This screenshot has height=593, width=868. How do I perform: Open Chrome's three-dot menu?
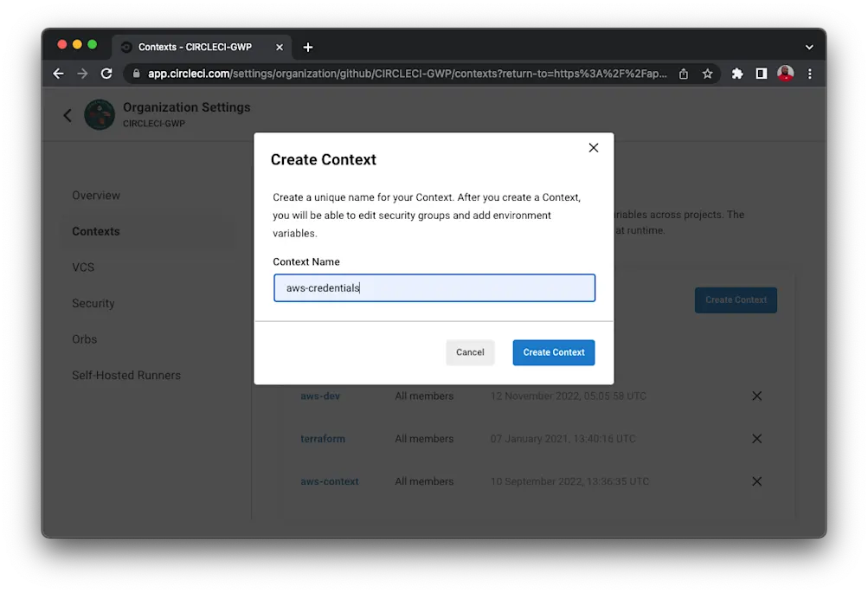pyautogui.click(x=810, y=74)
